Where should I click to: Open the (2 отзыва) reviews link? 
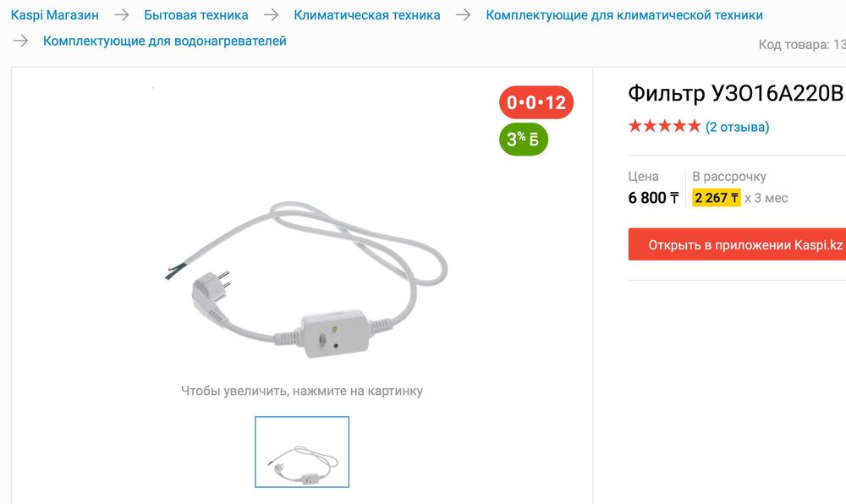coord(738,127)
